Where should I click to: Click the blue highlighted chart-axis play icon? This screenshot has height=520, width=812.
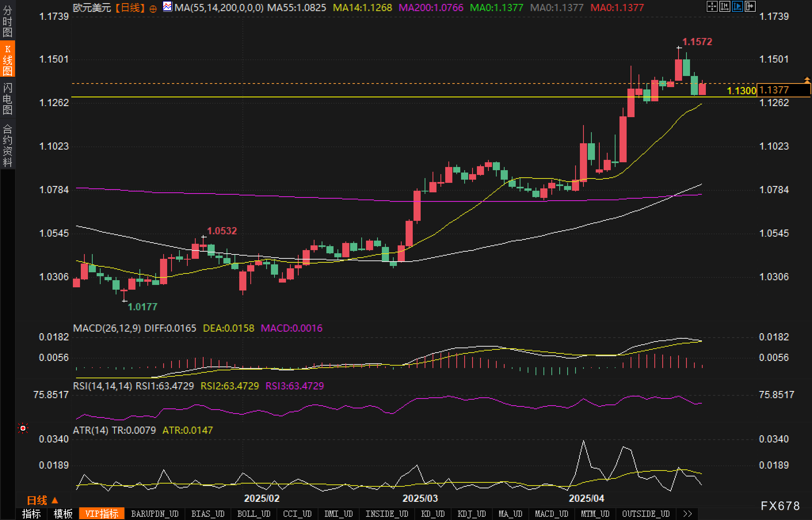coord(737,6)
